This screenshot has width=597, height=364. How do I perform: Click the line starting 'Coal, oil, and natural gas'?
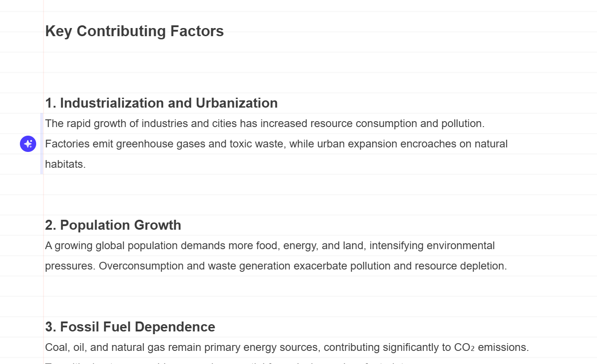[x=287, y=347]
